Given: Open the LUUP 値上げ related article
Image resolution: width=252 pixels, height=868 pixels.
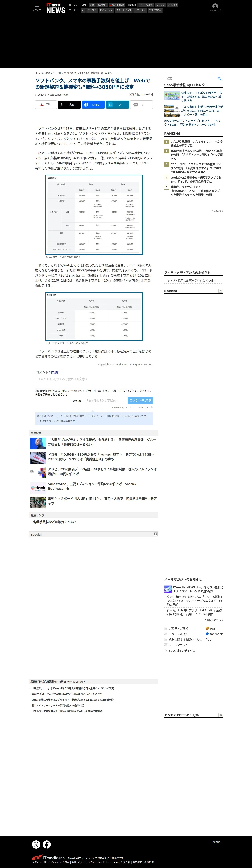Looking at the screenshot, I should pos(102,501).
